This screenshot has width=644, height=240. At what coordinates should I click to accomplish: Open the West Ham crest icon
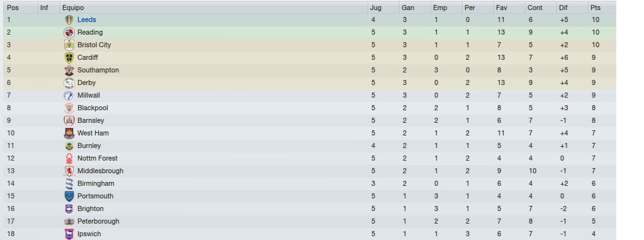(69, 133)
